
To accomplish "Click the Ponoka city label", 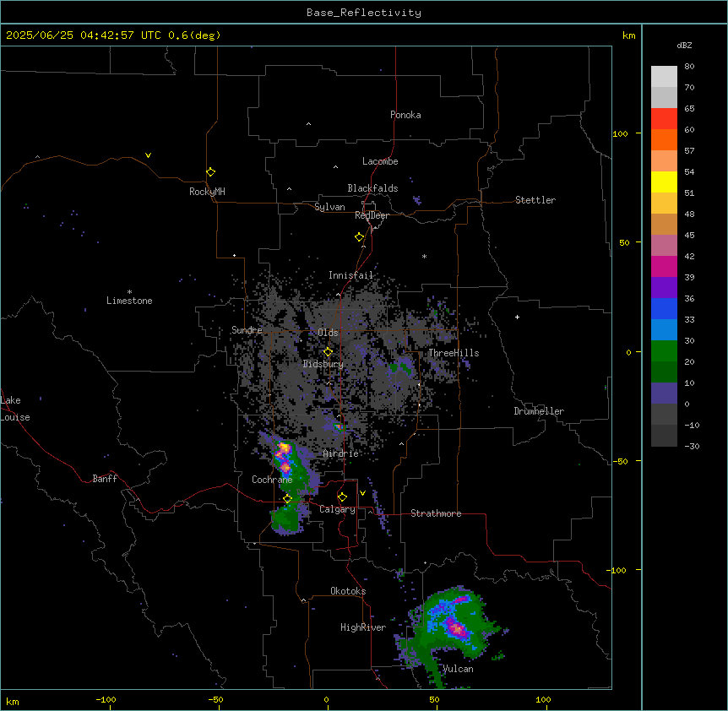I will [x=405, y=115].
